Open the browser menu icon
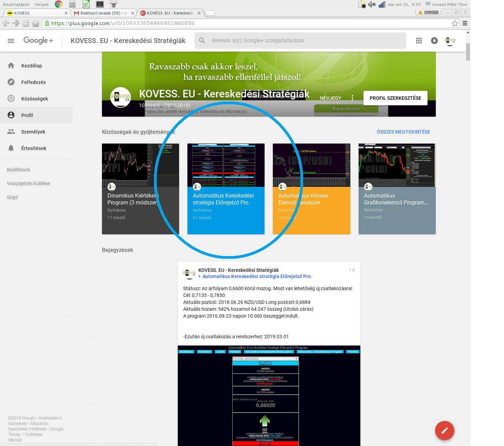Screen dimensions: 504x446 [x=465, y=23]
